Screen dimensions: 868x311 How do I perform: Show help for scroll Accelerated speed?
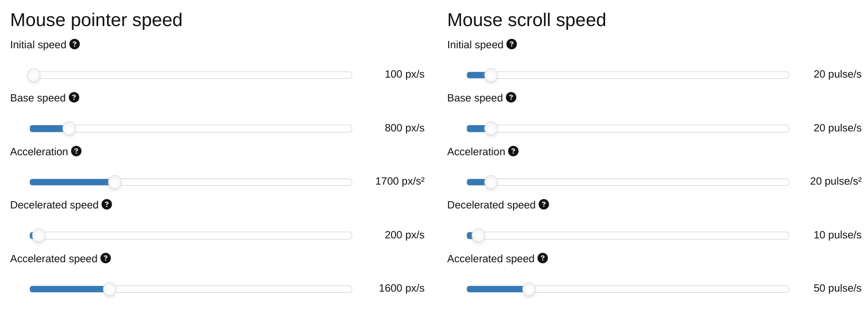[x=542, y=258]
